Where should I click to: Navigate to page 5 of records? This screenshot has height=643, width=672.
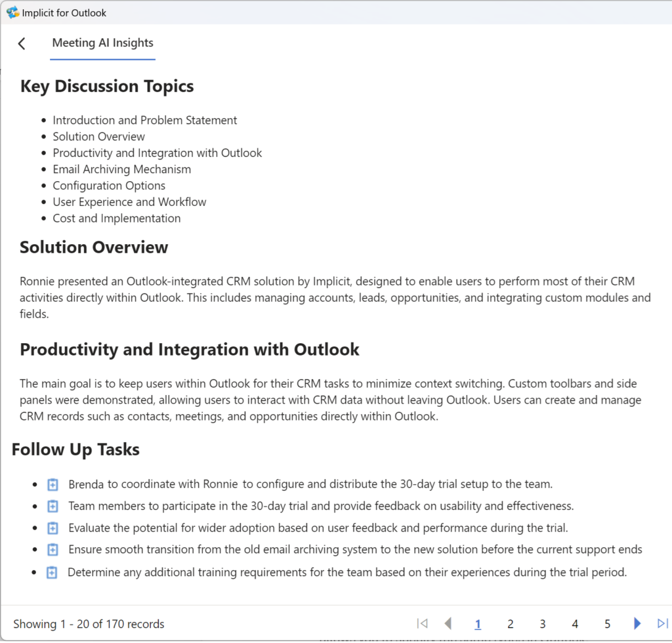click(607, 624)
